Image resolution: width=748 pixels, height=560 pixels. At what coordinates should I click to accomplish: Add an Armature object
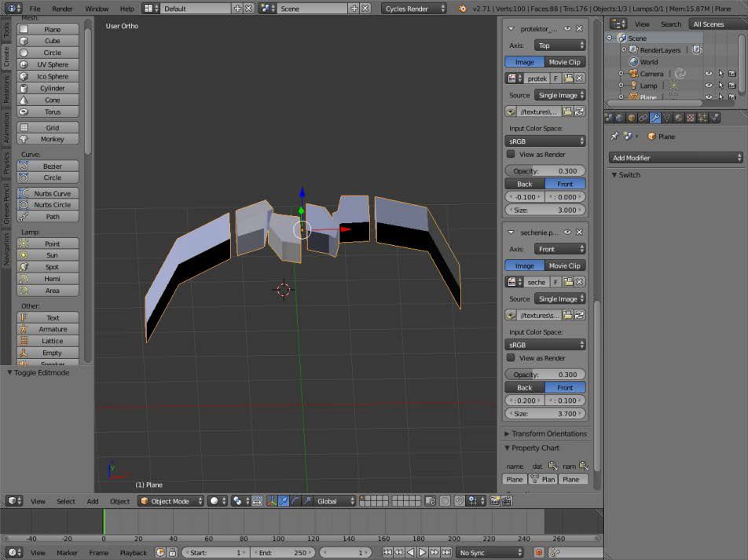coord(52,329)
